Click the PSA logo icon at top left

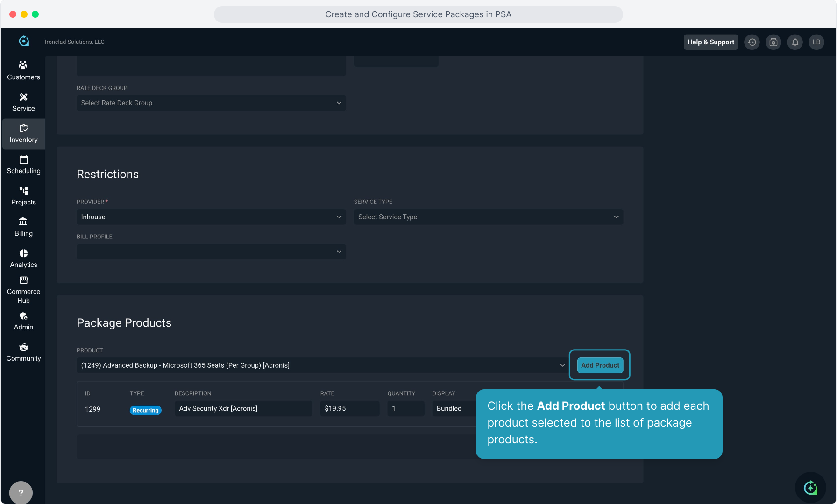(24, 42)
